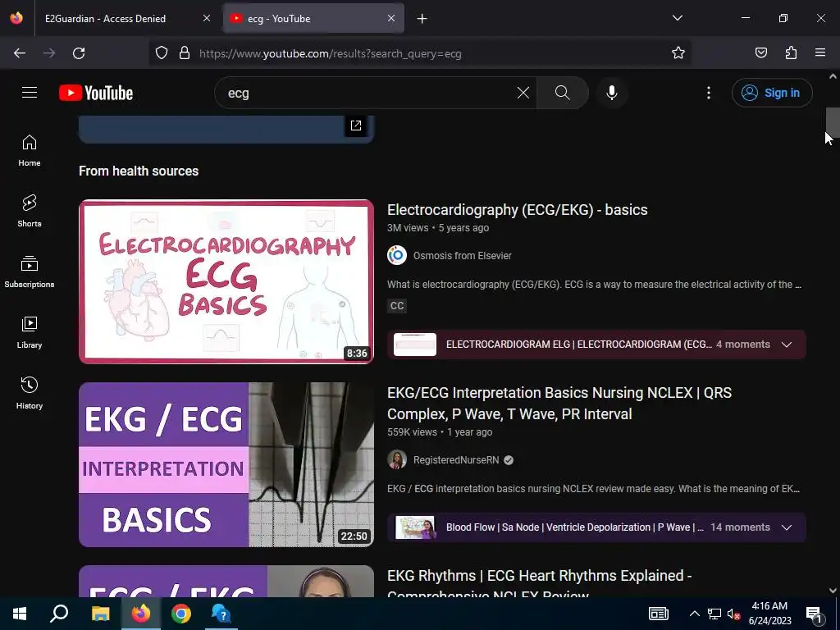This screenshot has width=840, height=630.
Task: Open a new Firefox tab
Action: point(422,19)
